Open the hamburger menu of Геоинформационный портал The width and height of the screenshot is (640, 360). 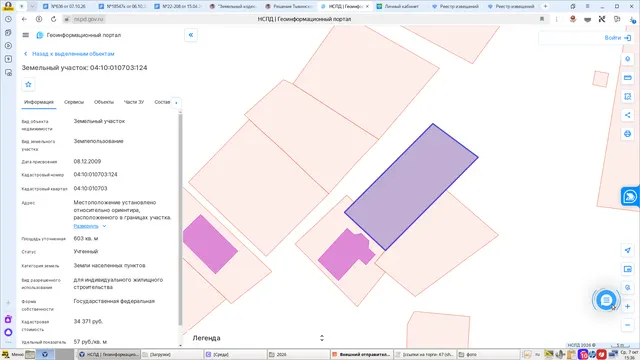click(26, 35)
